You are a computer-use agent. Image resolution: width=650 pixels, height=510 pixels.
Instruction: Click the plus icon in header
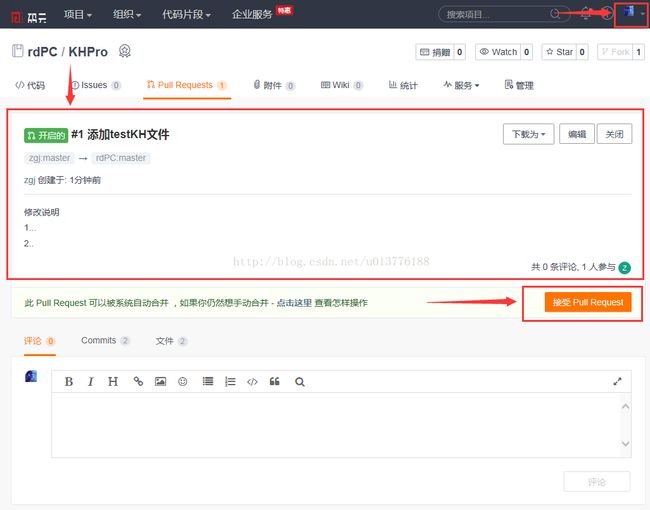pyautogui.click(x=606, y=14)
